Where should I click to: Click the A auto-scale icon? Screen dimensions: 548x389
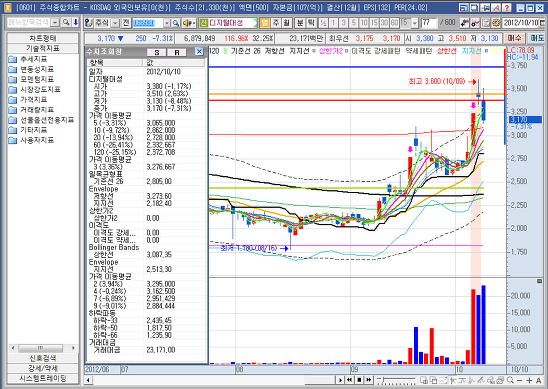[539, 380]
